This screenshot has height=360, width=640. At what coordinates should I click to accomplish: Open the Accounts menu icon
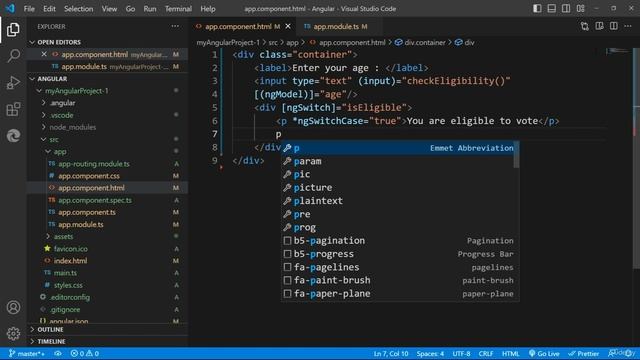click(x=13, y=307)
